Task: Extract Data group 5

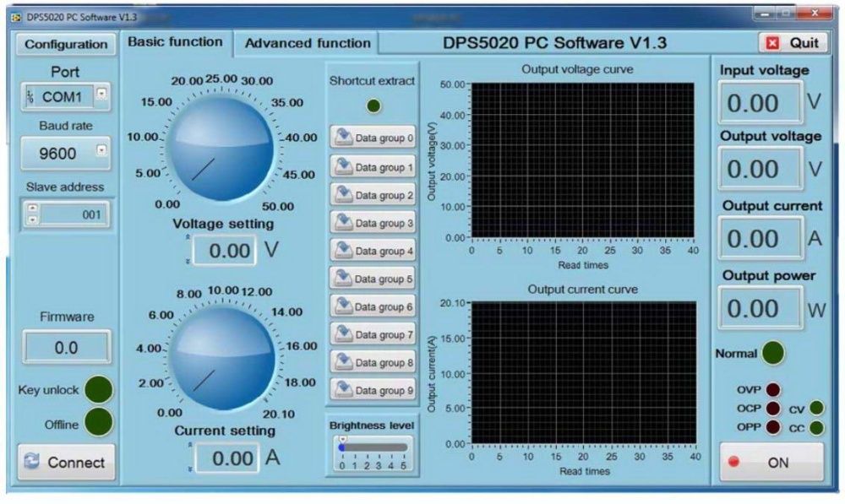Action: point(373,279)
